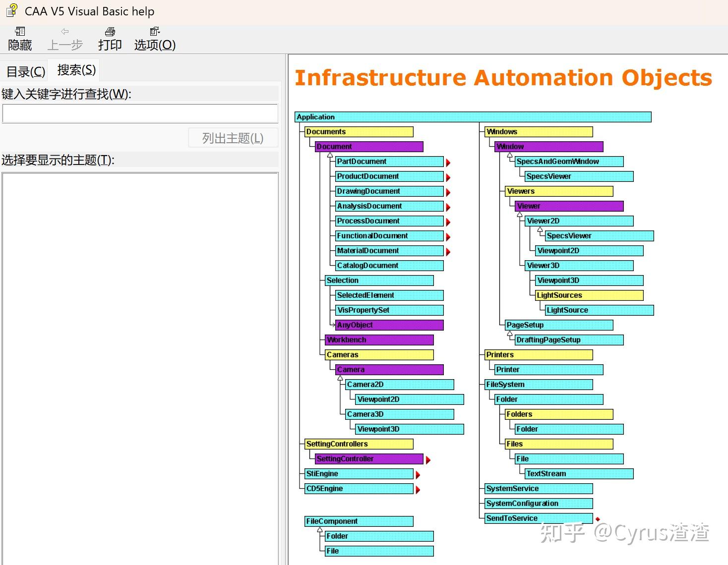728x565 pixels.
Task: Click the keyword search input field
Action: point(140,113)
